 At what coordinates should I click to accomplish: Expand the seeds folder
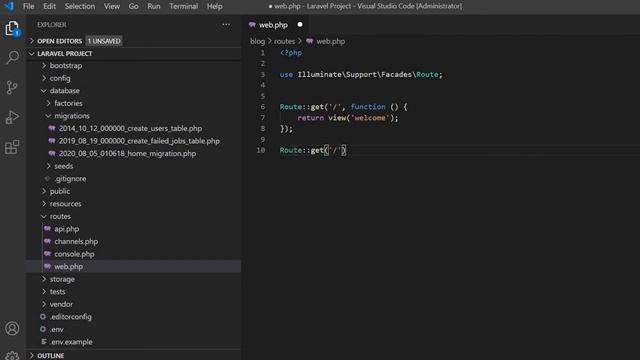48,166
